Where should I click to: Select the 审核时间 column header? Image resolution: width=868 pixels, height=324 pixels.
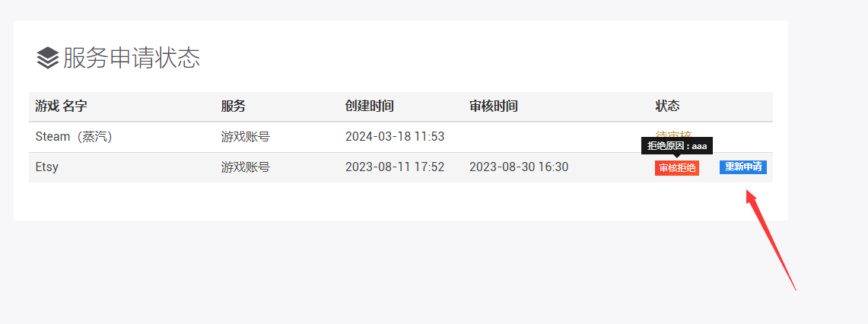click(494, 106)
